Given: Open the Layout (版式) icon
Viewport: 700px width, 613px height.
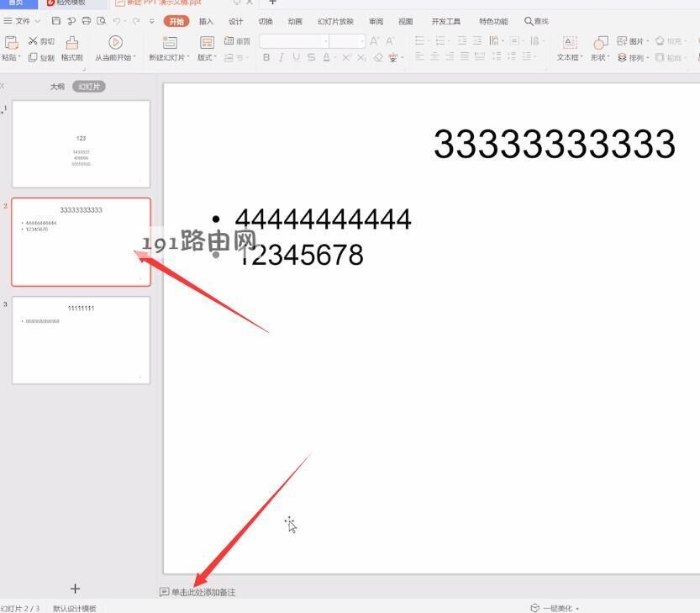Looking at the screenshot, I should [207, 42].
